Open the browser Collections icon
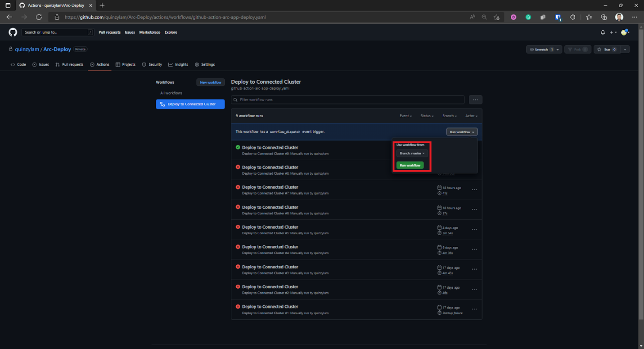644x349 pixels. click(604, 17)
